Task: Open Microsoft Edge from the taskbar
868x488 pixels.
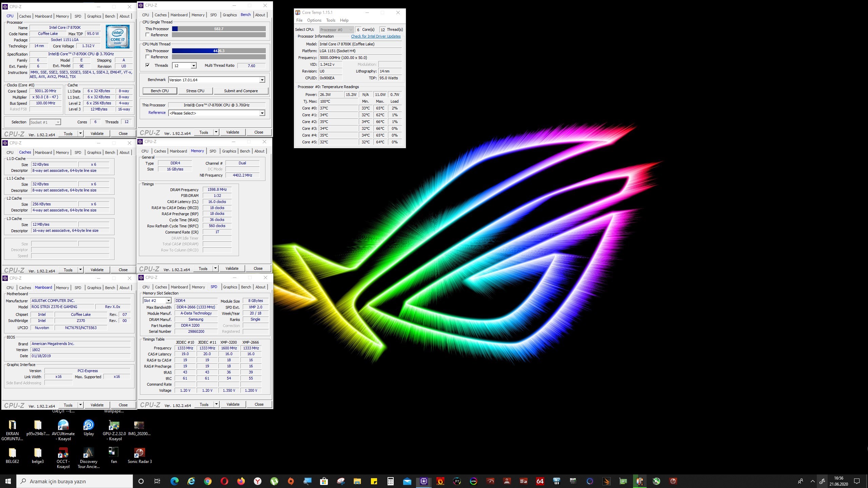Action: [174, 481]
